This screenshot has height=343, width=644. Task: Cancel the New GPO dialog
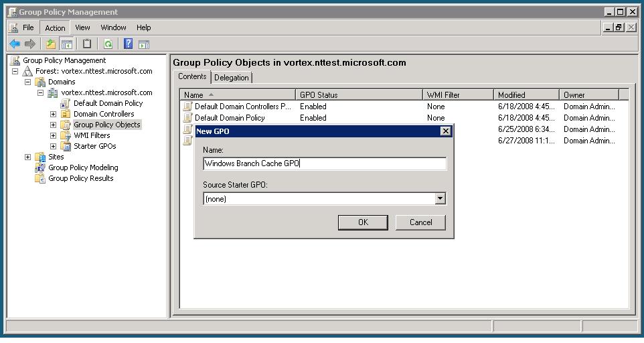pos(420,222)
